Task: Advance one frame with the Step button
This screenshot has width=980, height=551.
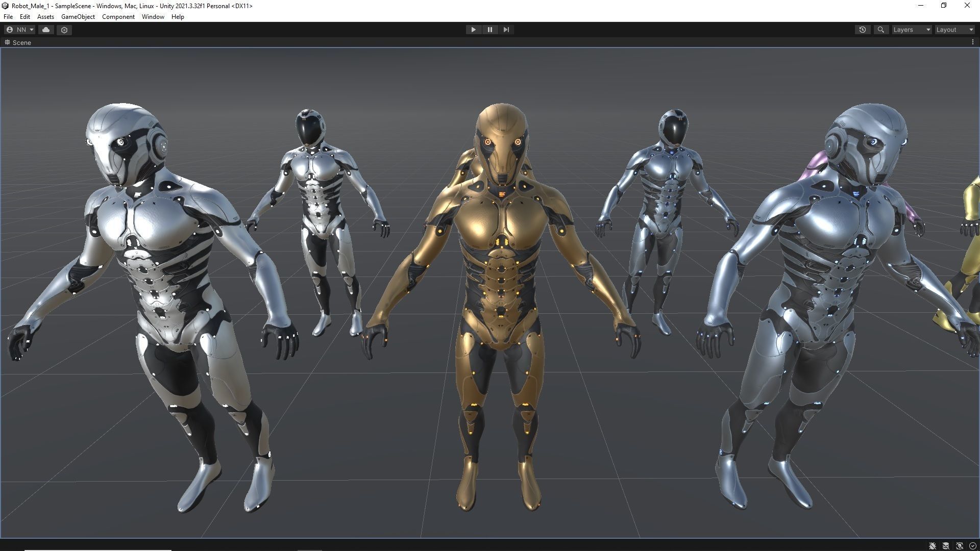Action: [506, 30]
